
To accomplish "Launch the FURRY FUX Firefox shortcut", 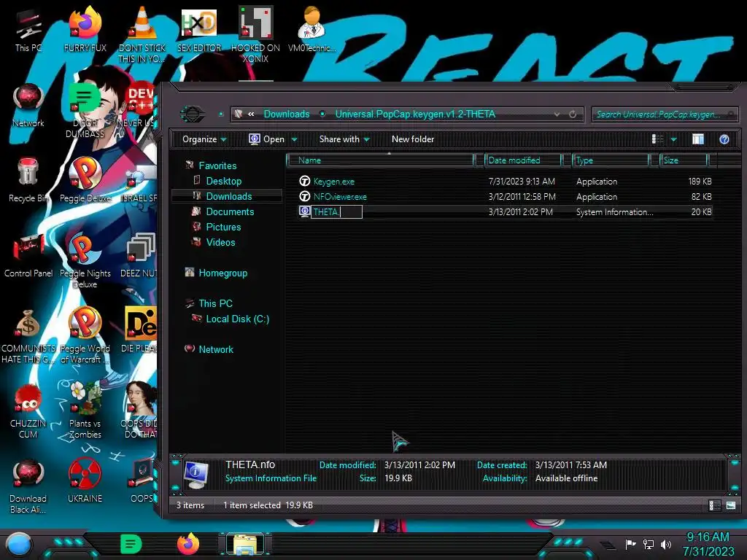I will 85,29.
